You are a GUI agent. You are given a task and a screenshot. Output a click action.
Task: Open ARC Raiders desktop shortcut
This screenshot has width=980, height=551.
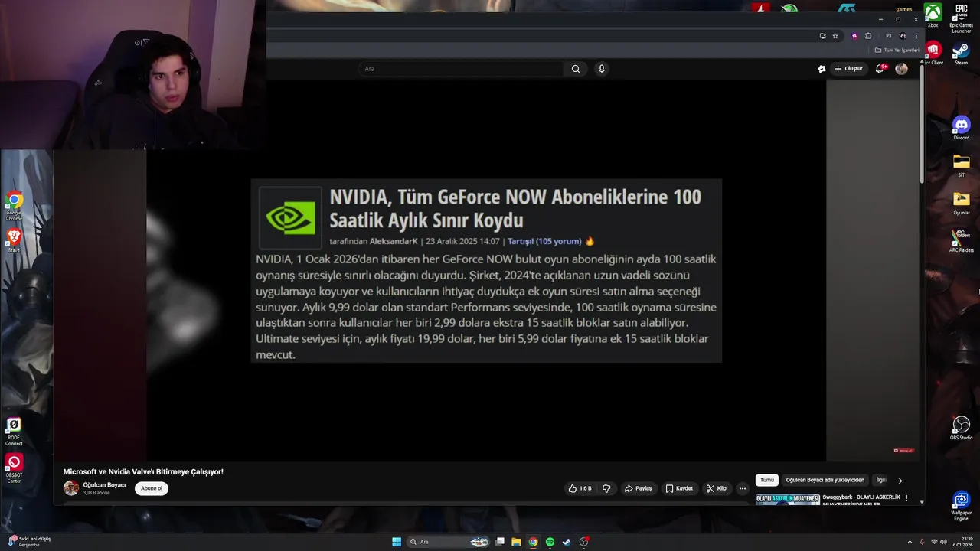962,240
